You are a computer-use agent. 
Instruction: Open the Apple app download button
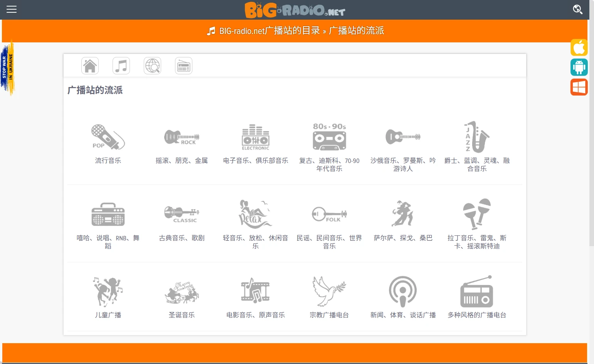pyautogui.click(x=579, y=48)
